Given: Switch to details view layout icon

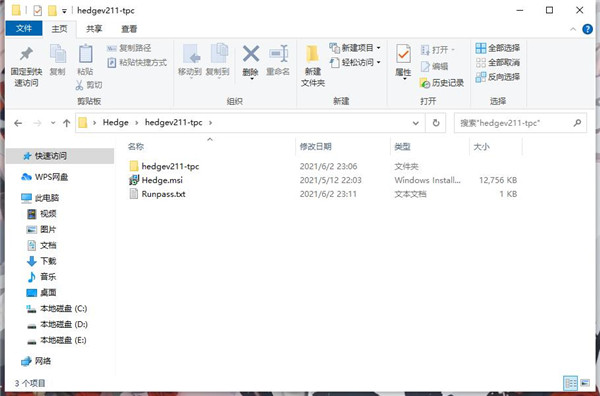Looking at the screenshot, I should pos(571,383).
